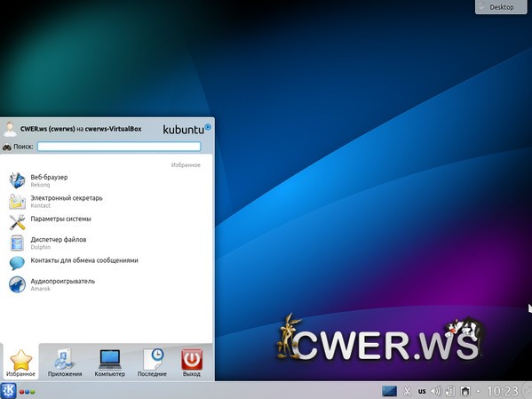Click the Поиск search field
This screenshot has height=399, width=532.
tap(119, 147)
